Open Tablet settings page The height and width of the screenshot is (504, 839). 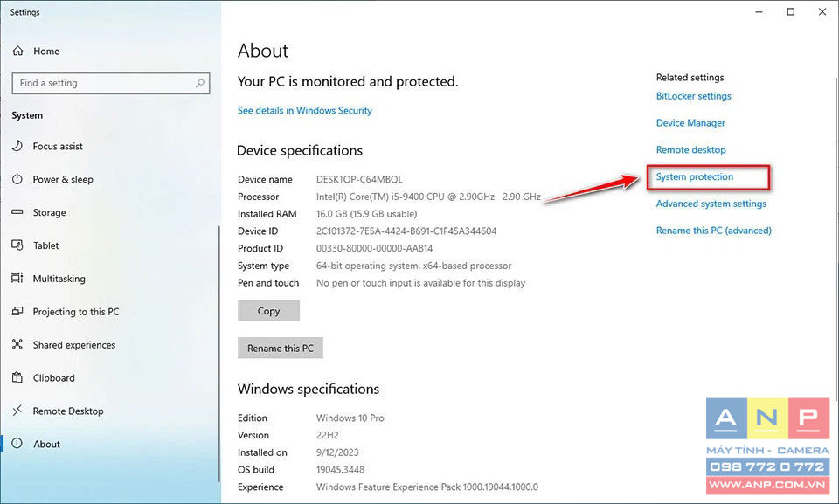click(x=46, y=245)
